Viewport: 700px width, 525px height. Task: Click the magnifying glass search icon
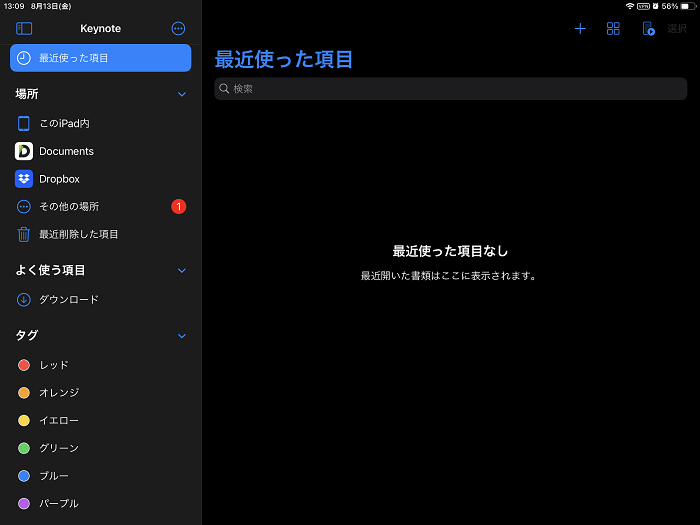coord(224,89)
